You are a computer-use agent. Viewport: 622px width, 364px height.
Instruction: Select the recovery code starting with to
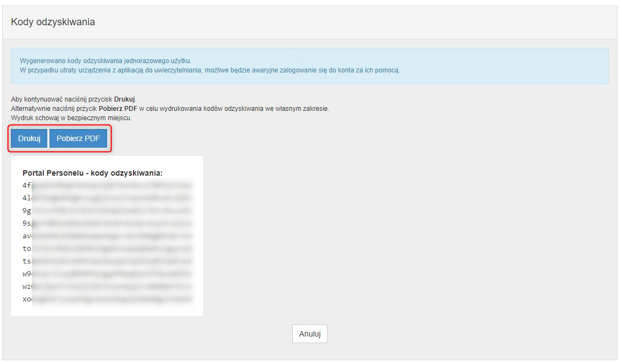(107, 249)
